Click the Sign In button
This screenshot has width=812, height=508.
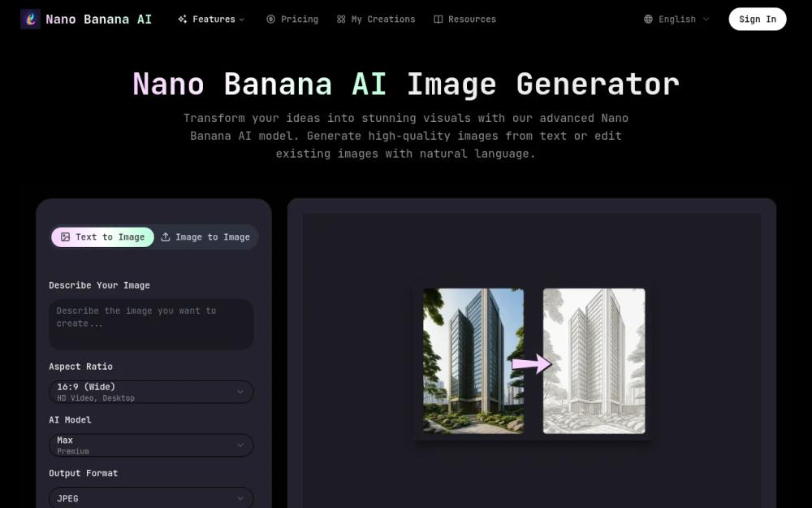point(758,20)
